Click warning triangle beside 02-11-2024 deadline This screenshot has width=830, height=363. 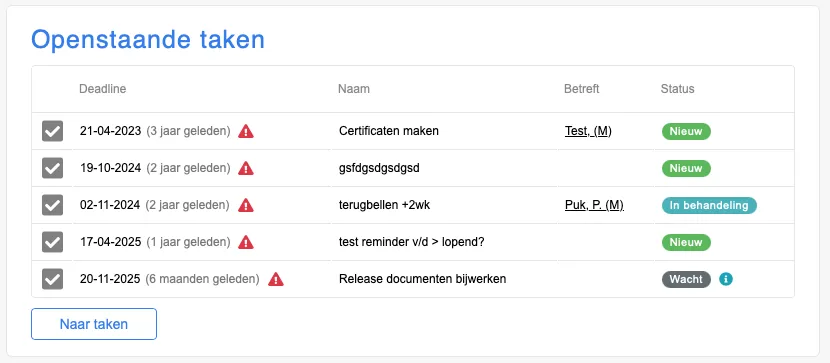click(x=246, y=205)
